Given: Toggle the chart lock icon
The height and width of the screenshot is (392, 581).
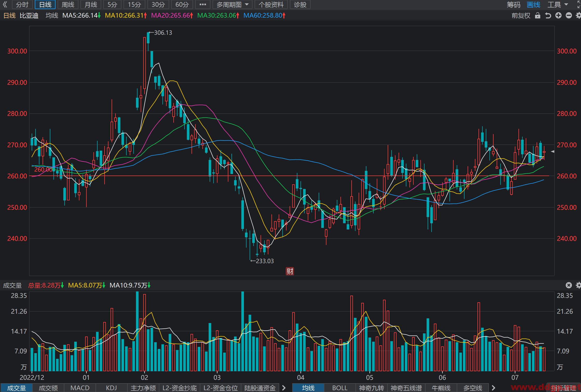Looking at the screenshot, I should point(538,16).
